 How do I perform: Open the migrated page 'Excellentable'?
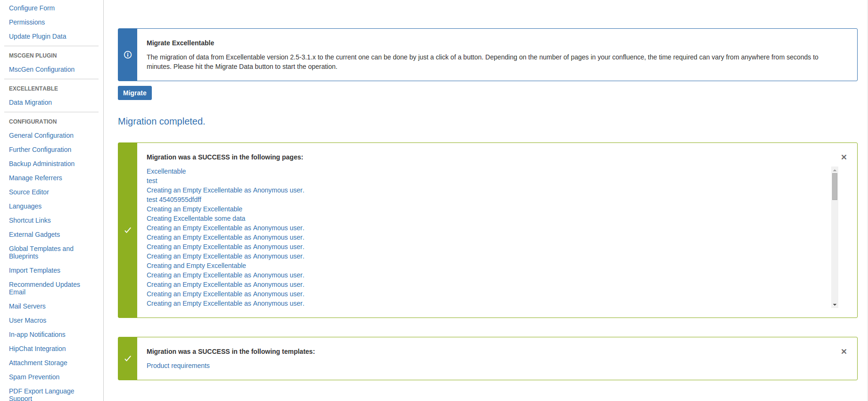166,171
